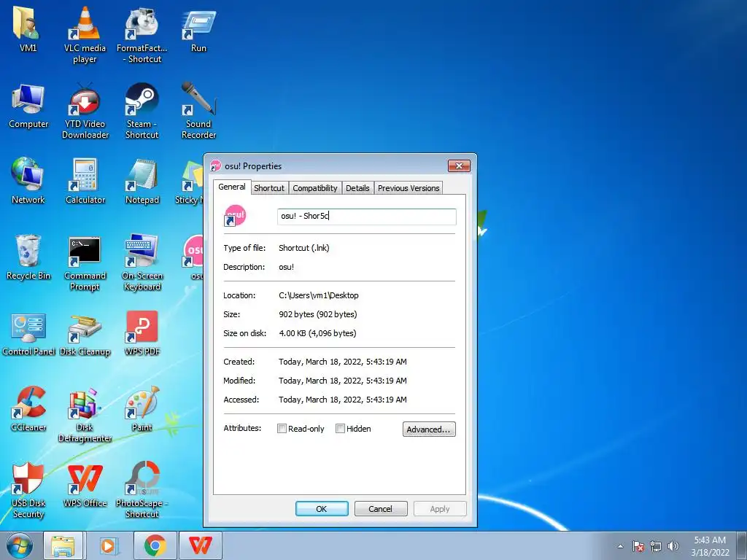The image size is (747, 560).
Task: Click the shortcut name text field
Action: [367, 216]
